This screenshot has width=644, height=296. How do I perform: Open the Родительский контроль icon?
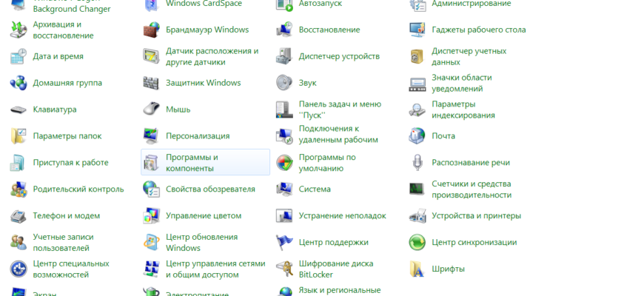pyautogui.click(x=18, y=189)
